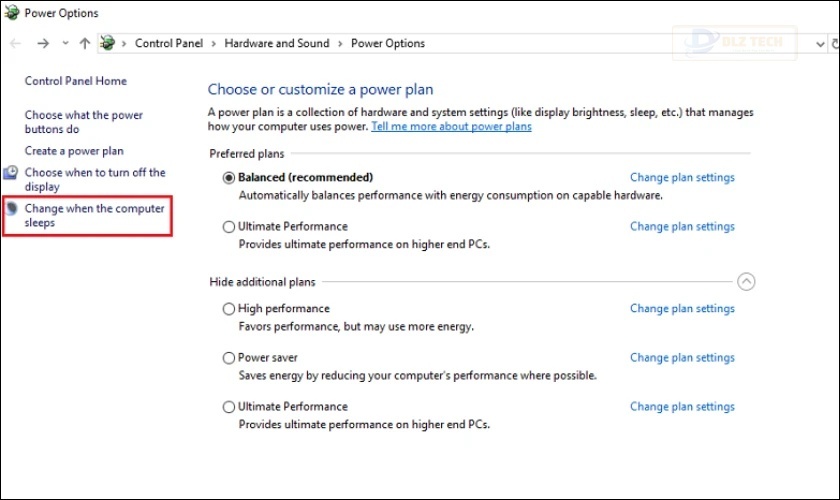Open Tell me more about power plans
Screen dimensions: 840x500
click(451, 127)
